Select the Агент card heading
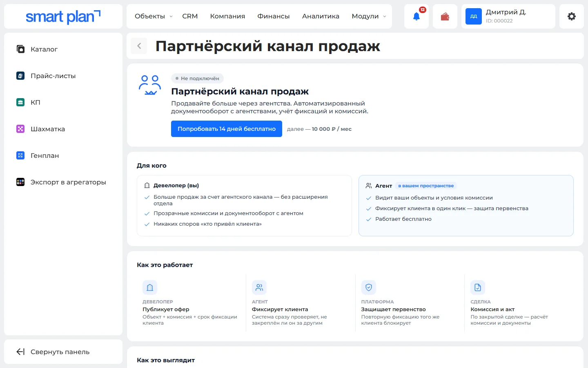 coord(383,186)
